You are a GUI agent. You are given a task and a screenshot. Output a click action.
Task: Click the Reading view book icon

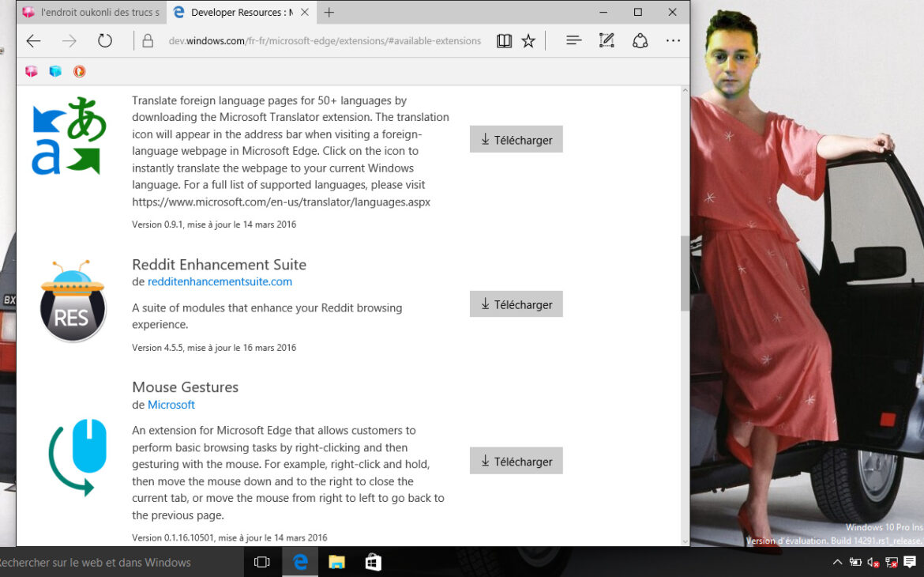tap(504, 41)
